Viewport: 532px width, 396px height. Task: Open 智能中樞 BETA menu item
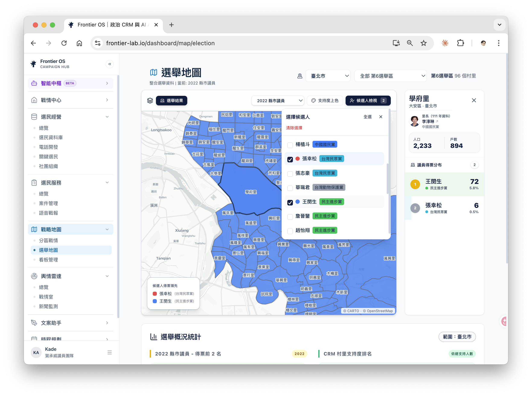click(x=70, y=83)
